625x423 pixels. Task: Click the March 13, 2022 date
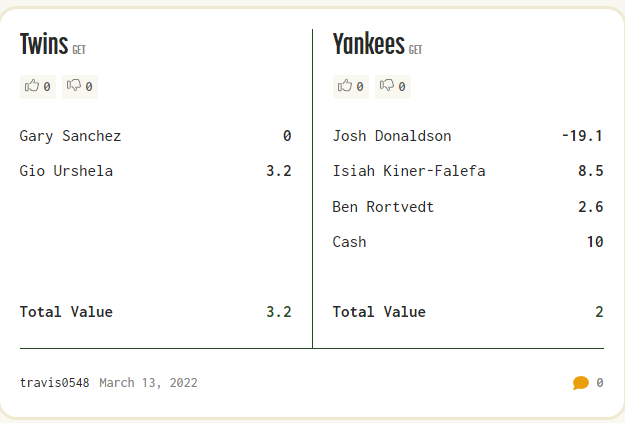[148, 382]
